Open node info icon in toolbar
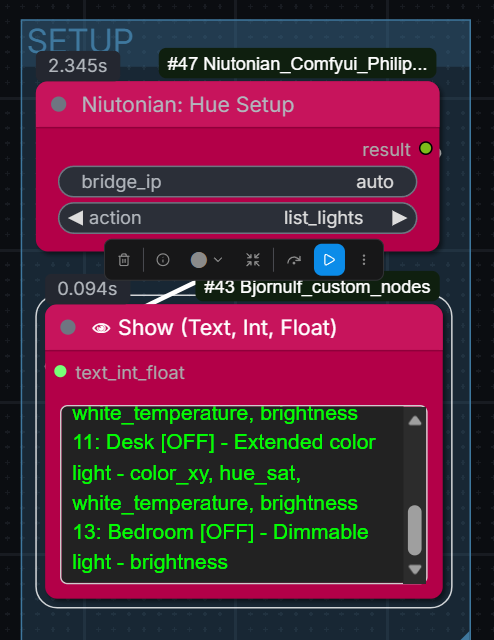 click(163, 260)
